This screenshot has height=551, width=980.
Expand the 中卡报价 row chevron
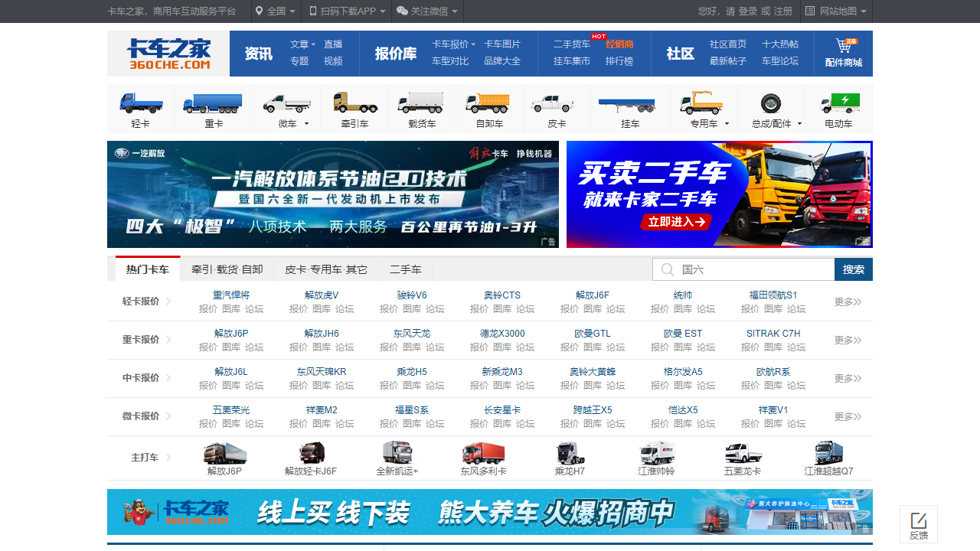[x=168, y=378]
